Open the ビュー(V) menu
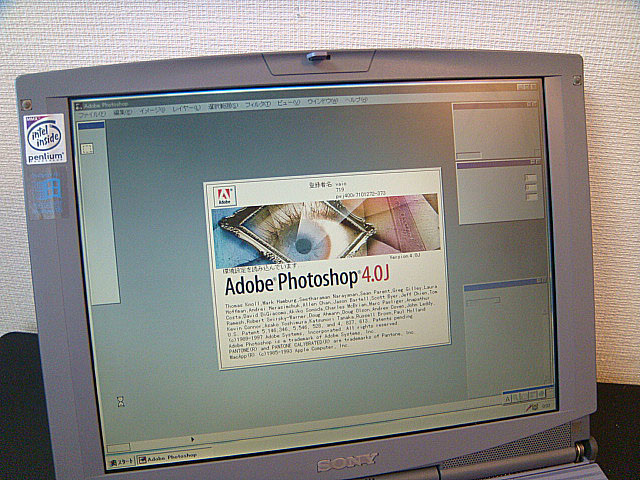The width and height of the screenshot is (640, 480). (x=288, y=103)
